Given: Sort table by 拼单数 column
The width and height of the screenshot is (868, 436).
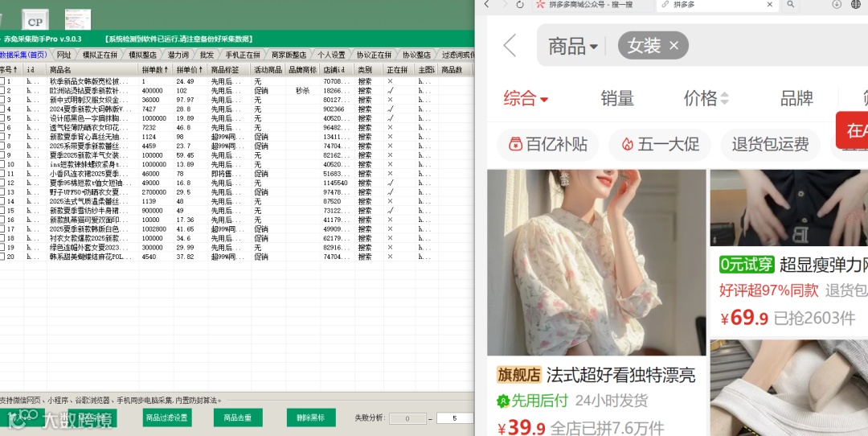Looking at the screenshot, I should tap(156, 70).
